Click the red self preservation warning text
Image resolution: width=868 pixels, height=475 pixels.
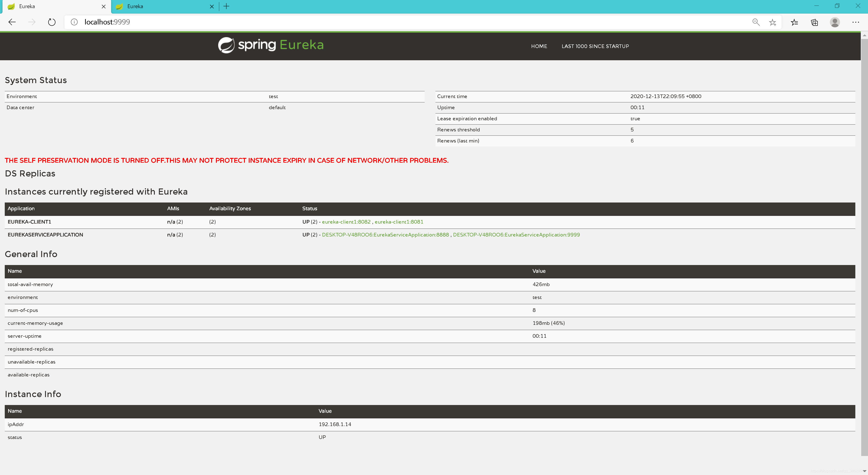(x=226, y=160)
